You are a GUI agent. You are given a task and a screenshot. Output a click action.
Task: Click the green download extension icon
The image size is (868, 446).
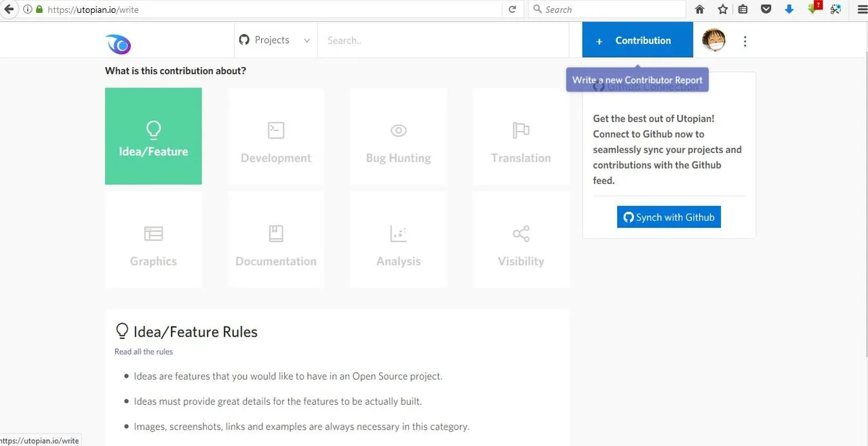814,9
